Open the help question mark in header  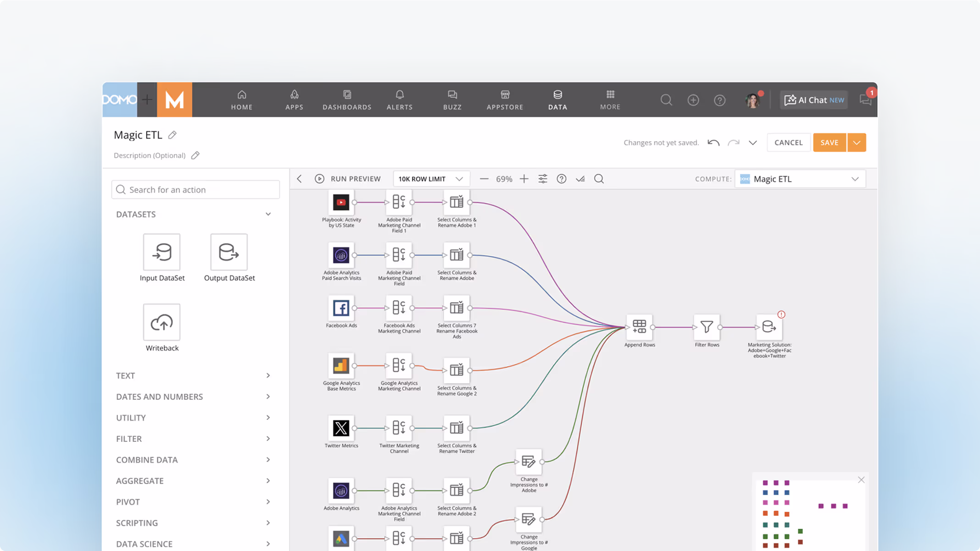click(x=719, y=100)
